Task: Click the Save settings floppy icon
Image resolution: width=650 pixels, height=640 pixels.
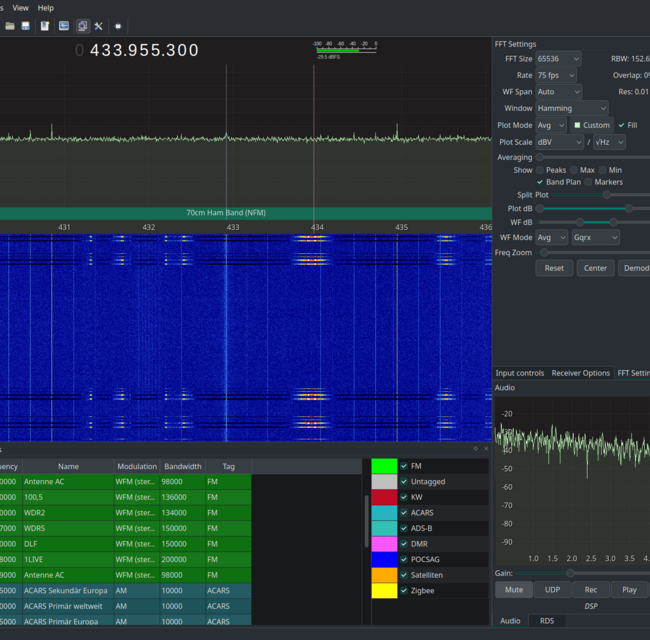Action: [x=26, y=26]
